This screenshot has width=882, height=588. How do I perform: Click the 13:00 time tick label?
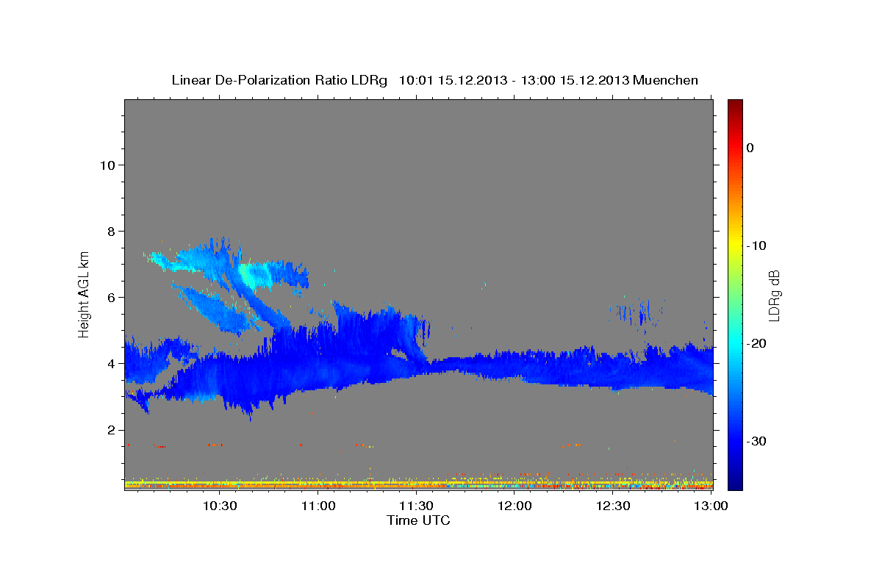pyautogui.click(x=711, y=506)
